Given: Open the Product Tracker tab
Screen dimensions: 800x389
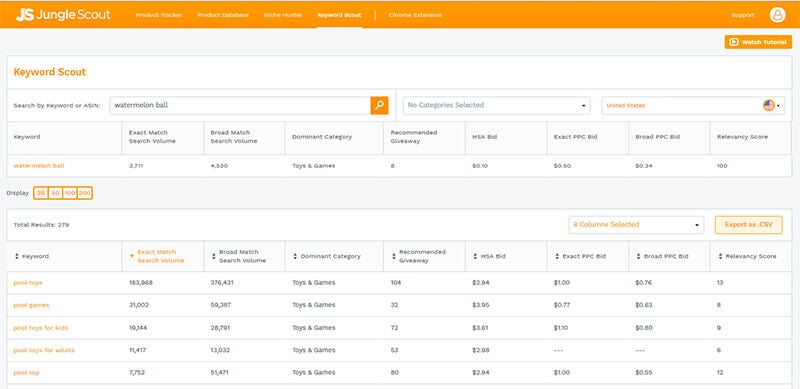Looking at the screenshot, I should point(159,15).
